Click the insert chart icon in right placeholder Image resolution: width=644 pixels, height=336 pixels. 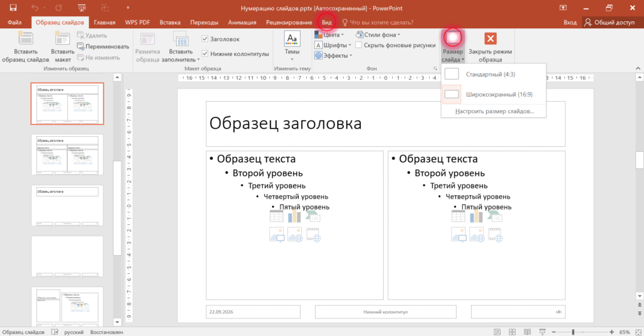tap(477, 216)
